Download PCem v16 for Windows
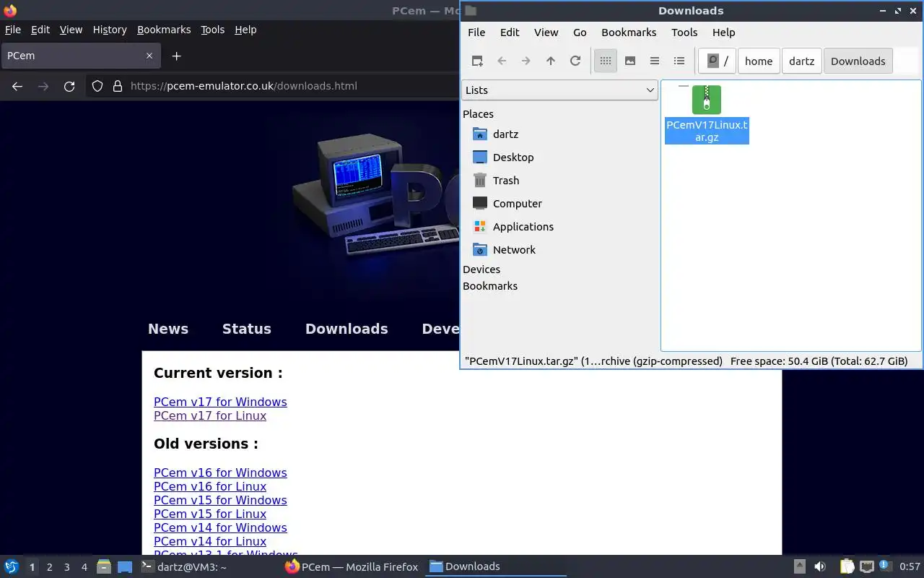924x578 pixels. click(220, 473)
